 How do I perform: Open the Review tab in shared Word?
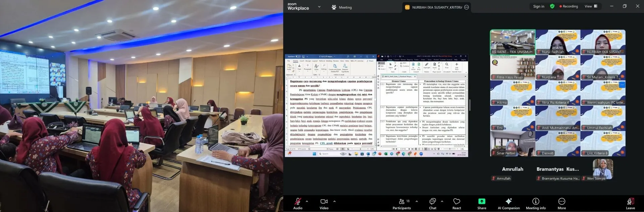pos(336,61)
